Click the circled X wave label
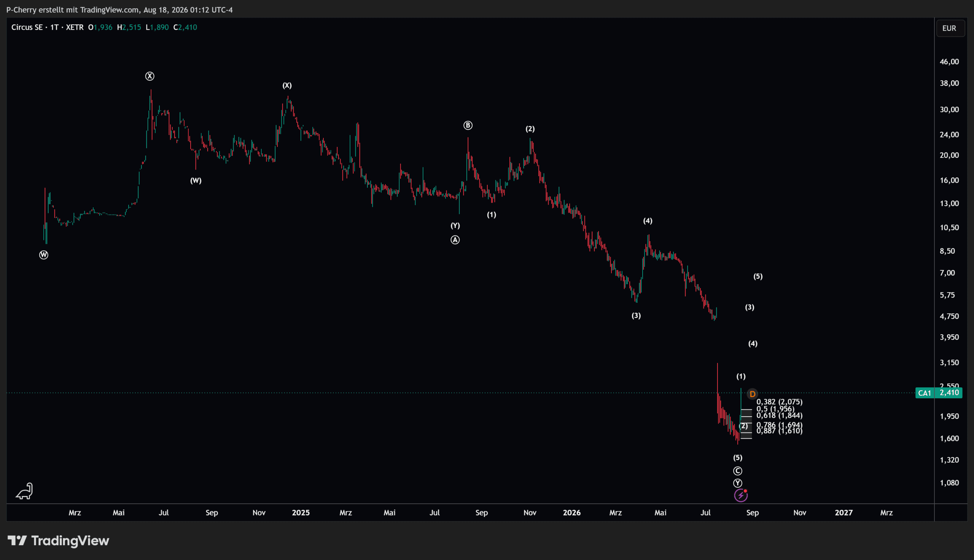The height and width of the screenshot is (560, 974). click(x=150, y=76)
